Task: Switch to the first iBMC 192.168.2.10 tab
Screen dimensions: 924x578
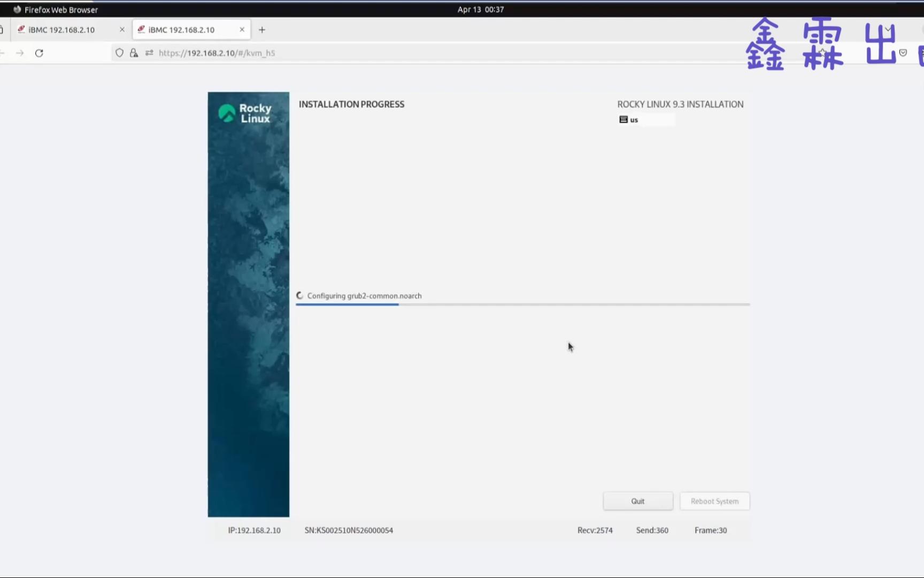Action: coord(61,30)
